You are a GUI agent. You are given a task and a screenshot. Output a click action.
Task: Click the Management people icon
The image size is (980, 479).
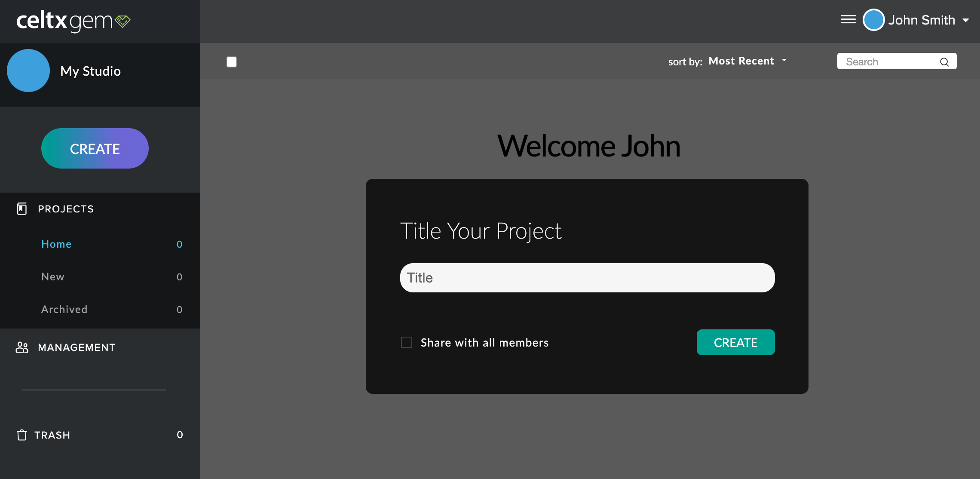[x=22, y=347]
